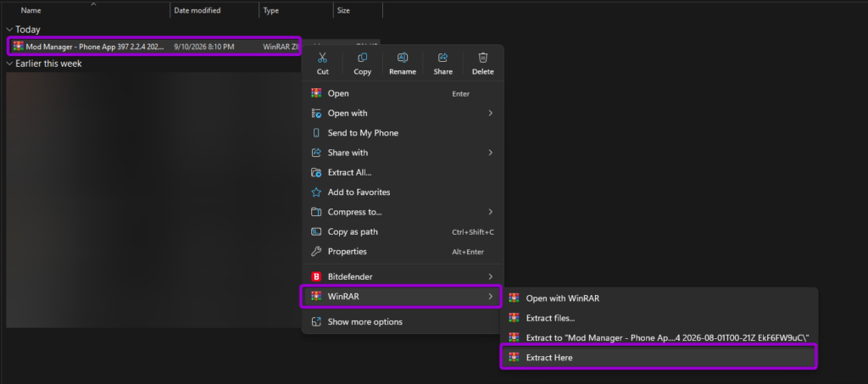Image resolution: width=868 pixels, height=384 pixels.
Task: Click the 9/10/2026 8:10 PM date cell
Action: (203, 47)
